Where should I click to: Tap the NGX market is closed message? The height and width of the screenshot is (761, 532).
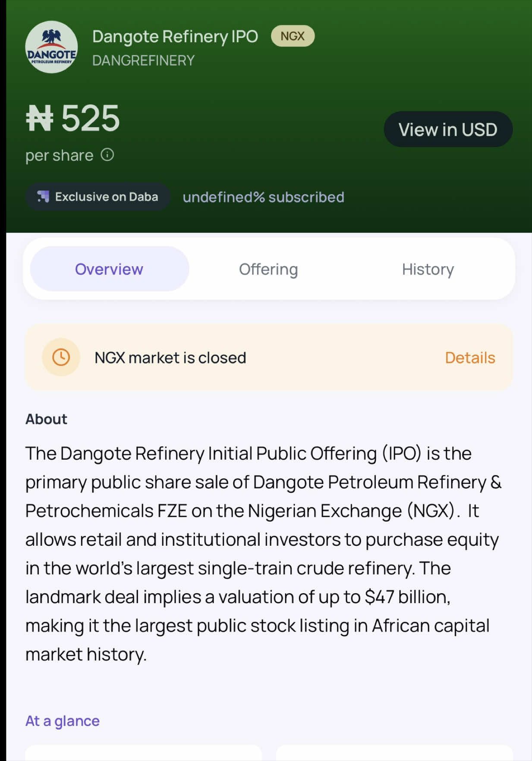click(170, 358)
